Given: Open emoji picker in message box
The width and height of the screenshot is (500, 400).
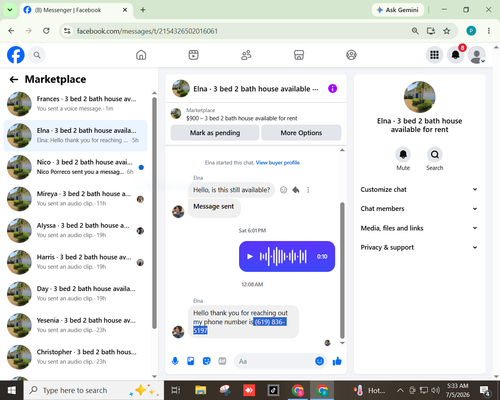Looking at the screenshot, I should pos(319,361).
